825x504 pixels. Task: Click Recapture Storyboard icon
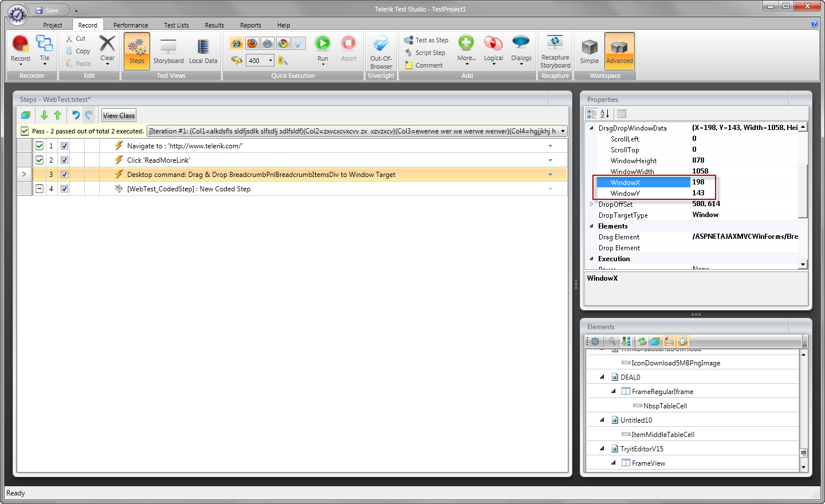[555, 43]
